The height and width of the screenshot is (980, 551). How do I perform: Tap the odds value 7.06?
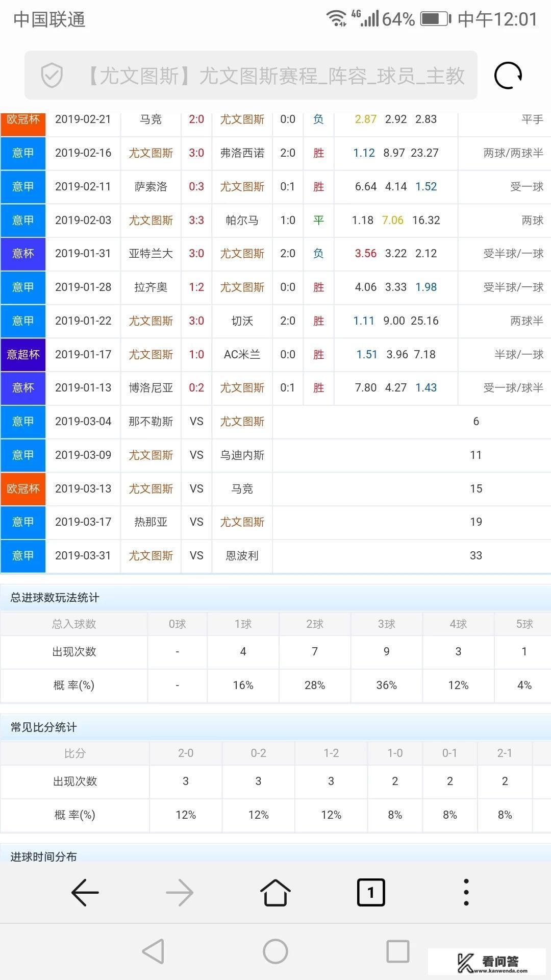[x=393, y=220]
